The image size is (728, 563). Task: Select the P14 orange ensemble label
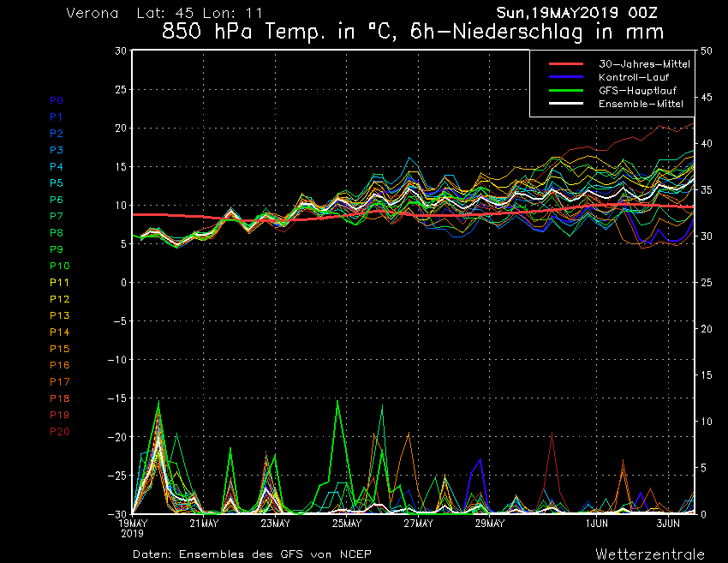click(x=59, y=332)
